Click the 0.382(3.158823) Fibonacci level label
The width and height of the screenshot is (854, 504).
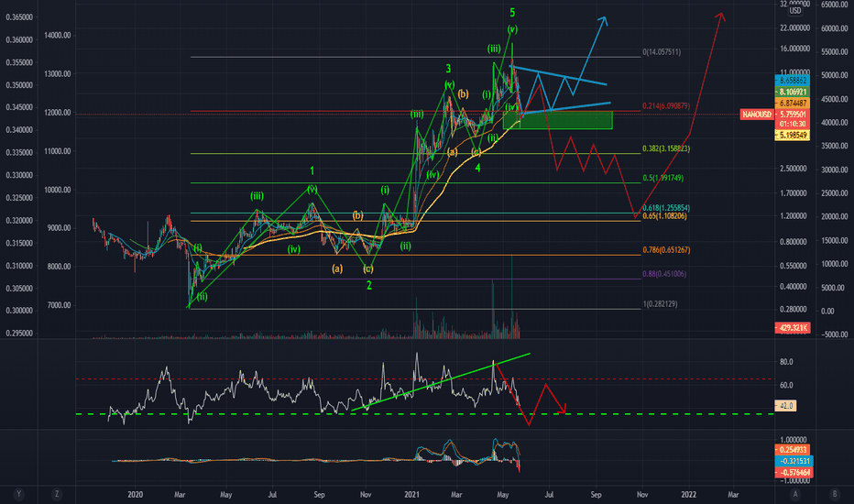pos(666,148)
